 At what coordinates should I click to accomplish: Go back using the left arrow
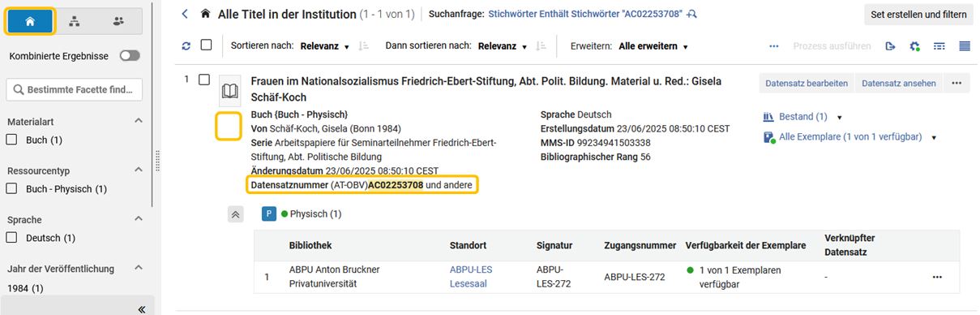coord(185,14)
